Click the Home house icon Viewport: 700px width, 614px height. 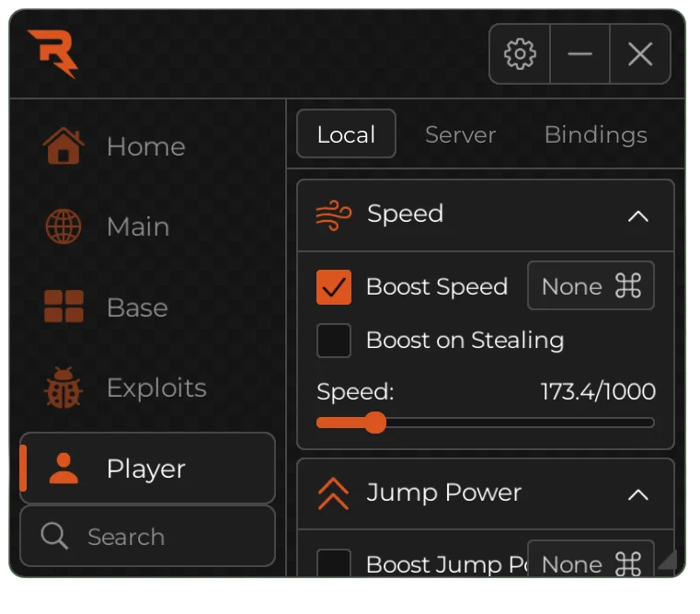pos(63,146)
